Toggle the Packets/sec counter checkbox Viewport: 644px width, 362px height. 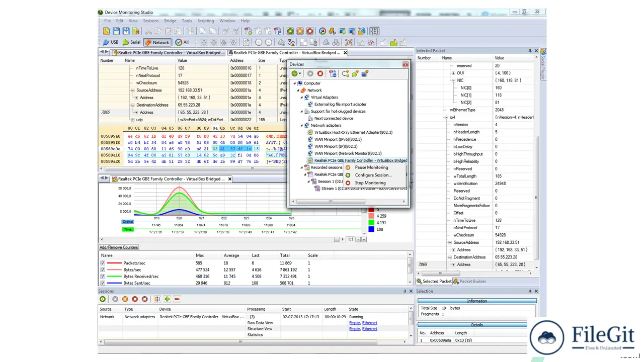click(x=103, y=263)
